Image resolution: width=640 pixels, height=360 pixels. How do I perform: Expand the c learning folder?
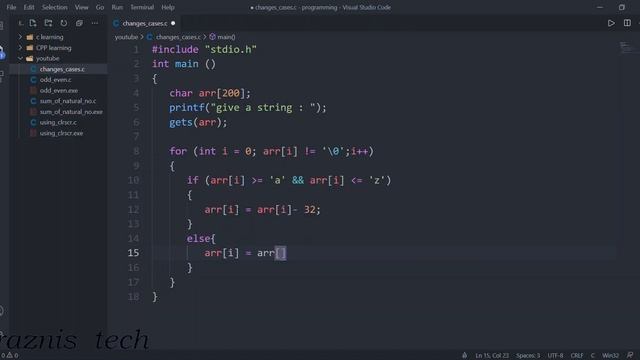[x=20, y=37]
